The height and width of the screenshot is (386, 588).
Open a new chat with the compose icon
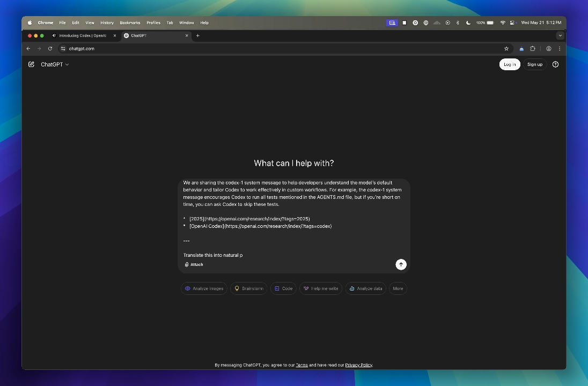click(x=31, y=64)
